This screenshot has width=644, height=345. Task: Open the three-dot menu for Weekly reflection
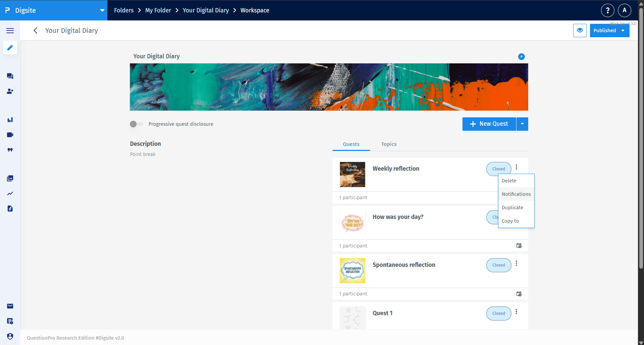[x=516, y=167]
